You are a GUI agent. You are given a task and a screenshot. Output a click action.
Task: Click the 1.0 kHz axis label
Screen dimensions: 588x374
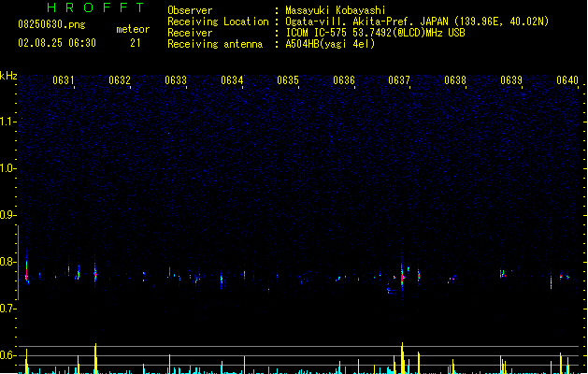coord(7,168)
